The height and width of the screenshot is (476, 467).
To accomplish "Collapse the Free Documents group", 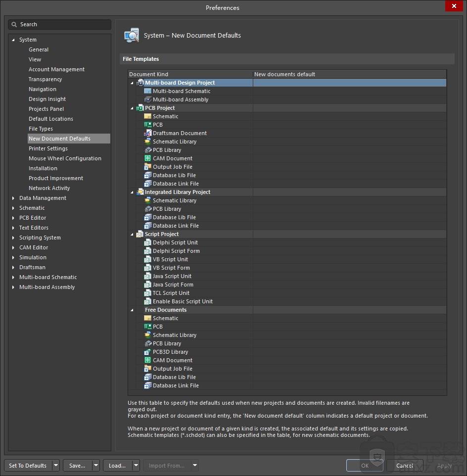I will point(132,310).
